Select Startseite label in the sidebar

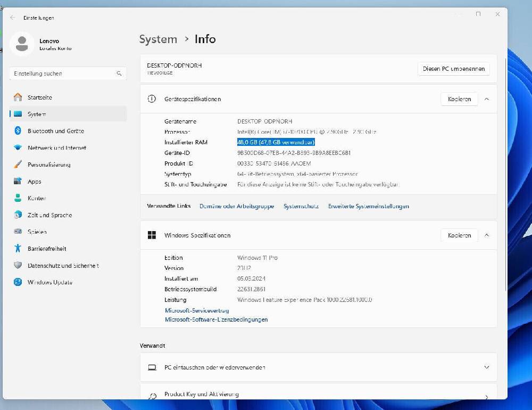pyautogui.click(x=40, y=97)
